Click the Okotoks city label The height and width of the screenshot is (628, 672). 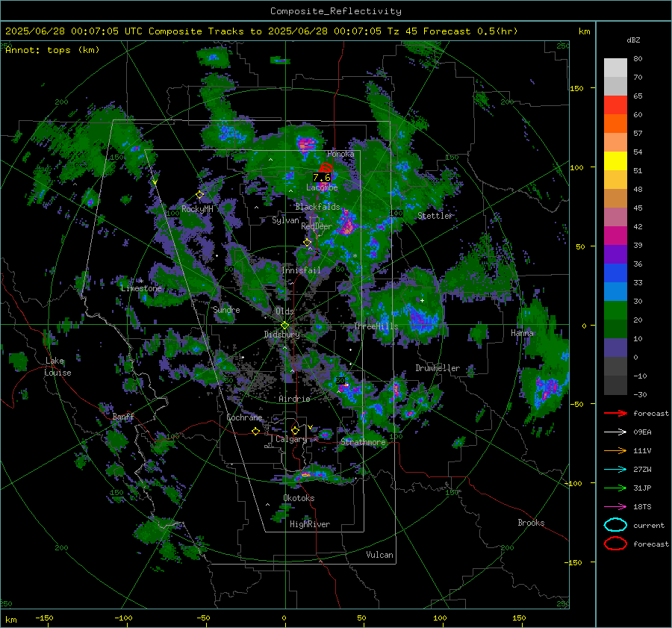point(299,498)
